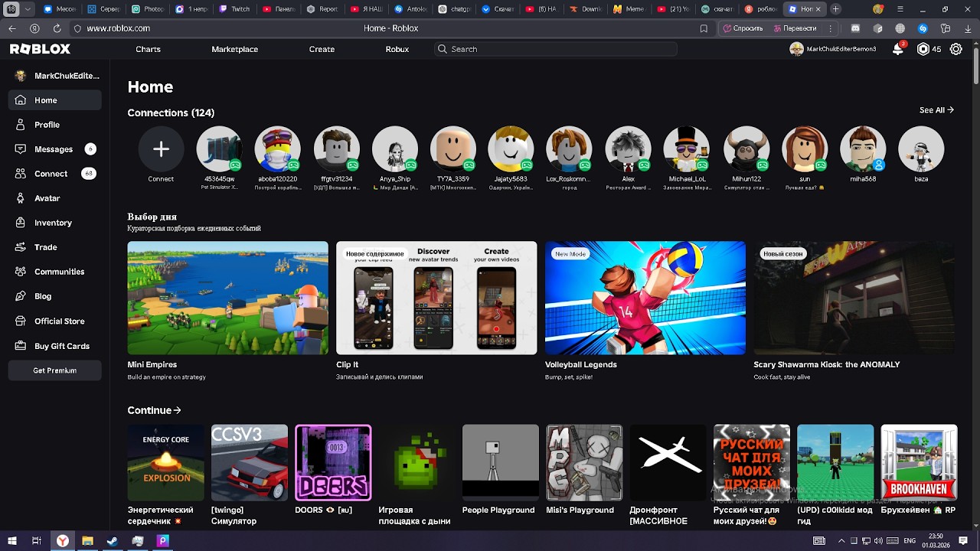Open the Brookhaven RP game thumbnail

919,463
